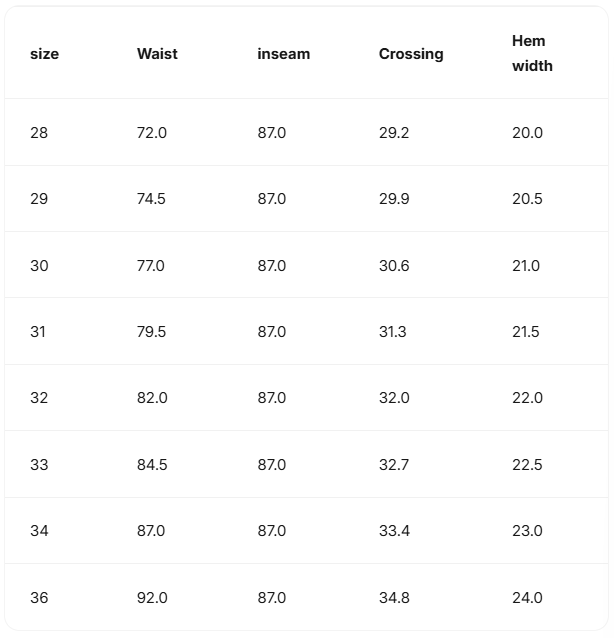
Task: Select size 30 row label
Action: [39, 266]
